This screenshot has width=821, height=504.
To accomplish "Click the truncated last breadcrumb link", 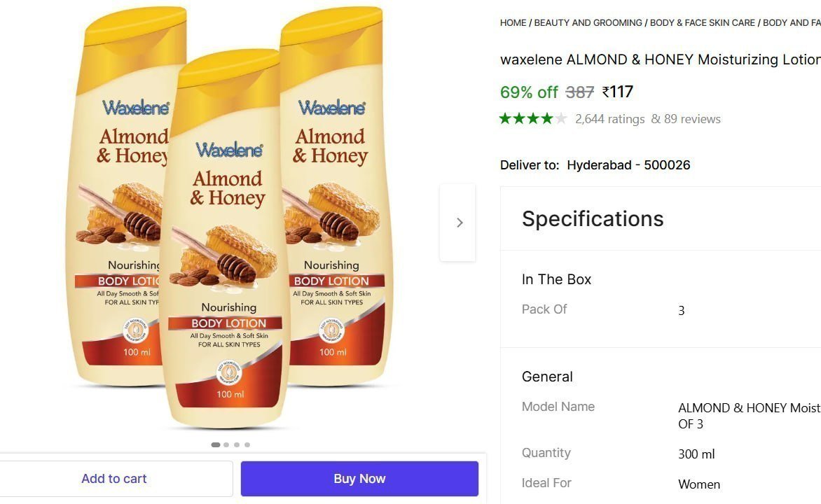I will tap(792, 23).
